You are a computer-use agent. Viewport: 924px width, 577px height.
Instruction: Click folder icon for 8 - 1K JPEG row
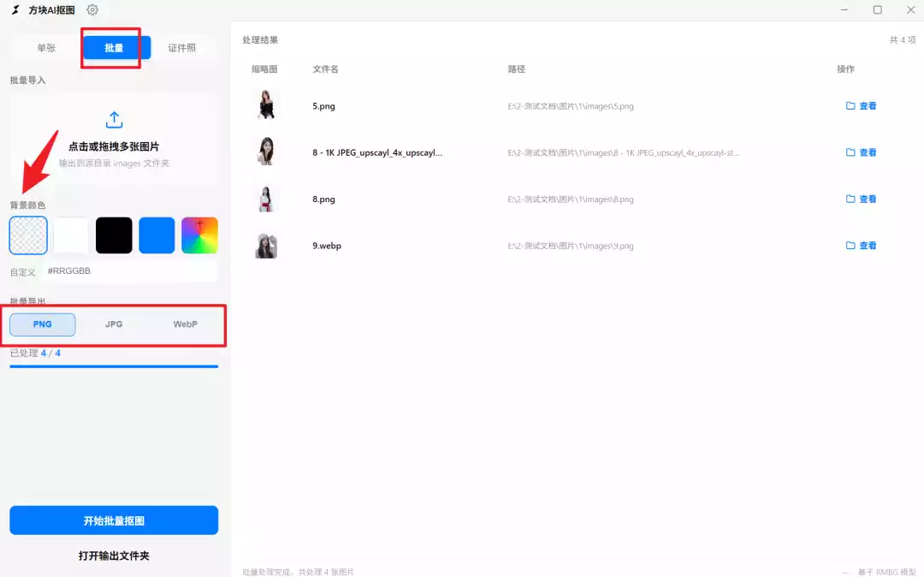[850, 152]
